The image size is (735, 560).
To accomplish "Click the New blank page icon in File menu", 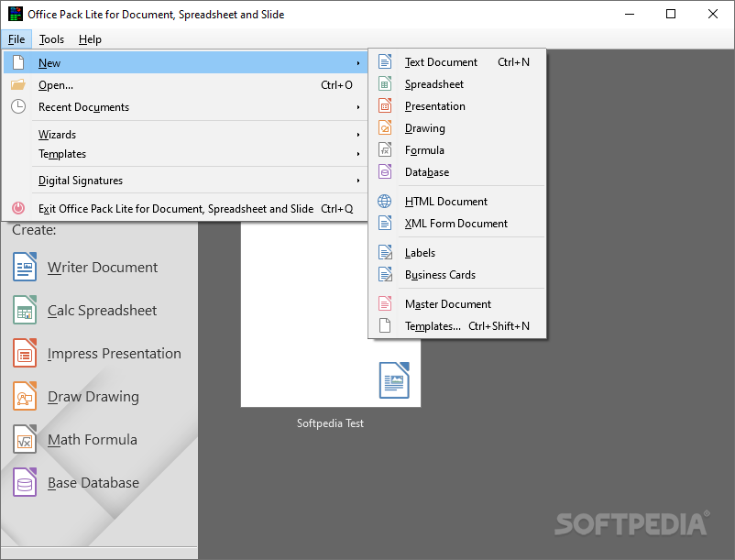I will (x=18, y=62).
